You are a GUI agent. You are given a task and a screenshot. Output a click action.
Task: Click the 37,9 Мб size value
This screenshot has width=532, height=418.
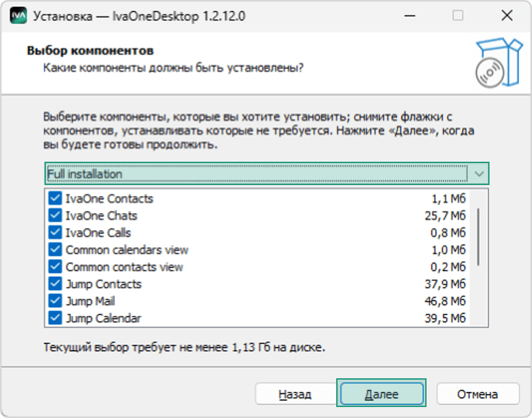pyautogui.click(x=445, y=284)
